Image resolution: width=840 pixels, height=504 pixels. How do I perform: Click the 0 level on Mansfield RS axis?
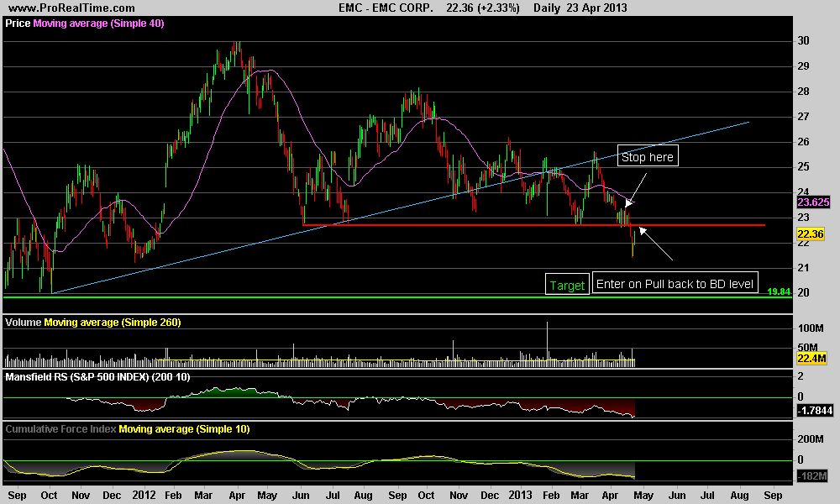click(801, 396)
